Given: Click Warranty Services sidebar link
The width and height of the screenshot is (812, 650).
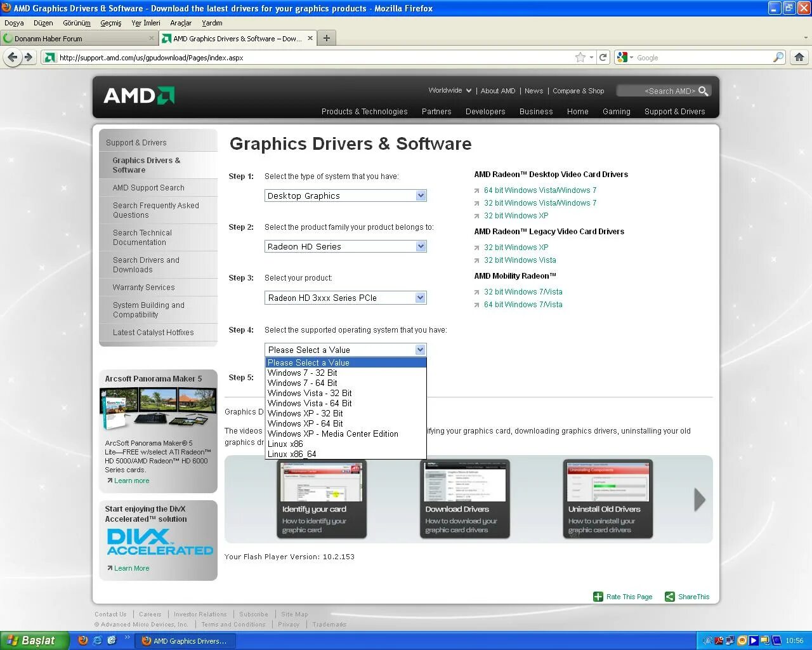Looking at the screenshot, I should pyautogui.click(x=143, y=288).
